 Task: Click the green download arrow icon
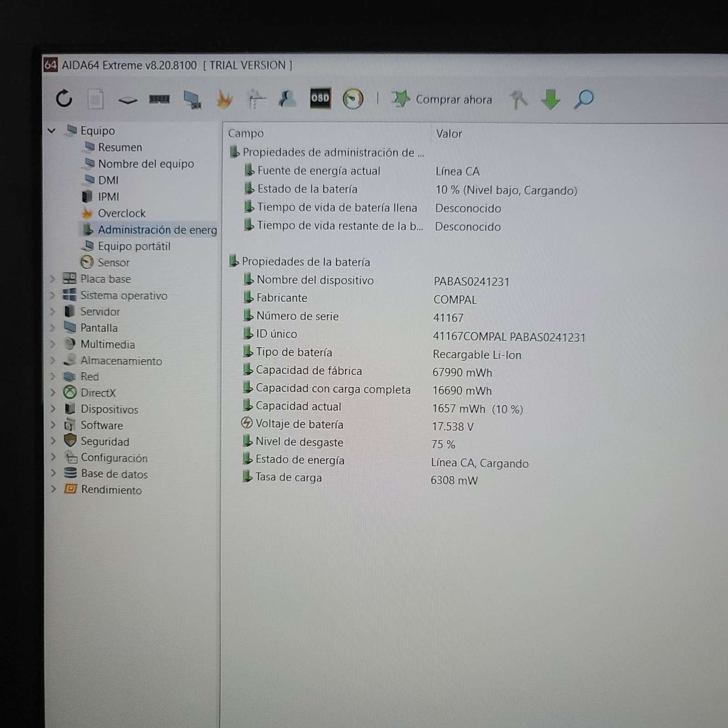(551, 99)
